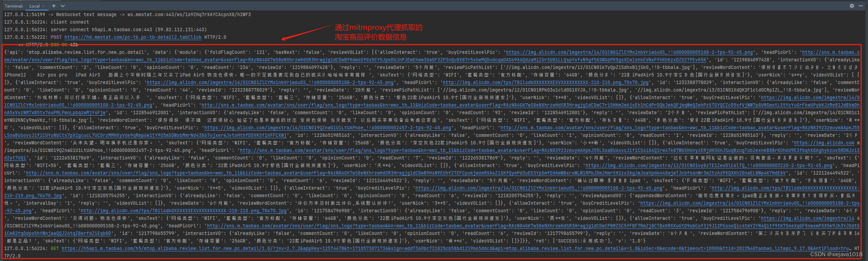The image size is (868, 261).
Task: Select the Local terminal tab
Action: pyautogui.click(x=34, y=6)
